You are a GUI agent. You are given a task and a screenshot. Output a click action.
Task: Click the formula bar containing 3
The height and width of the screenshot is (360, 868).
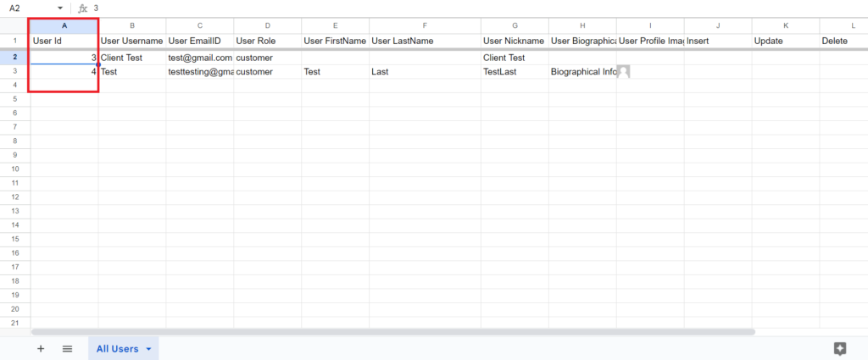click(x=476, y=8)
